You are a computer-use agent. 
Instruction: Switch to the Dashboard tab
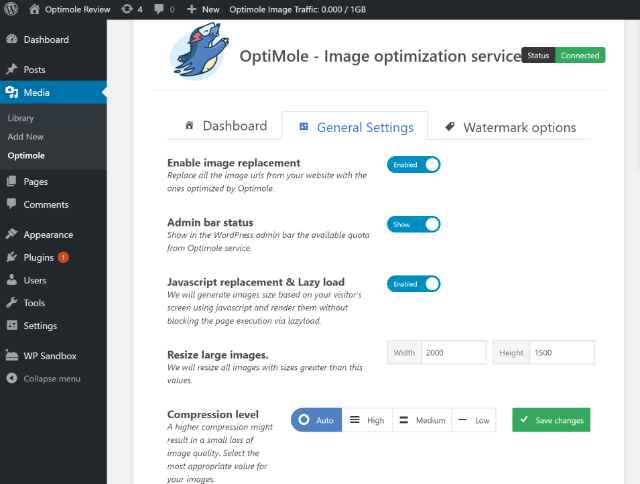click(x=225, y=126)
